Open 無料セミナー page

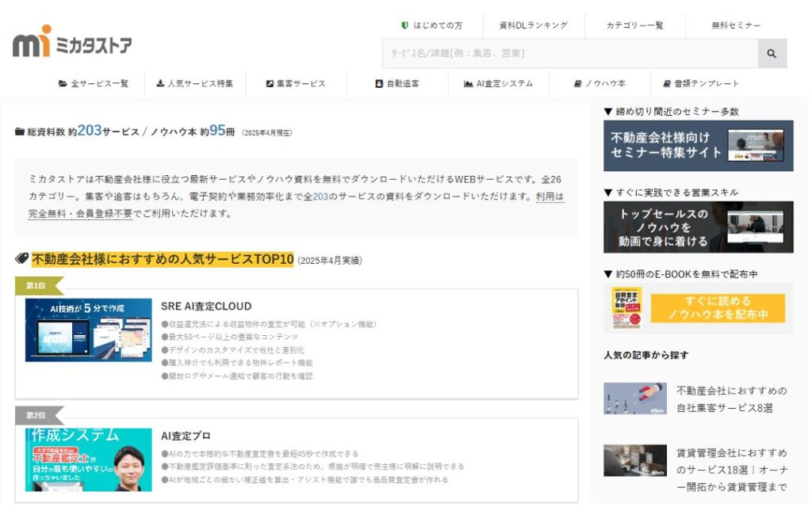737,25
